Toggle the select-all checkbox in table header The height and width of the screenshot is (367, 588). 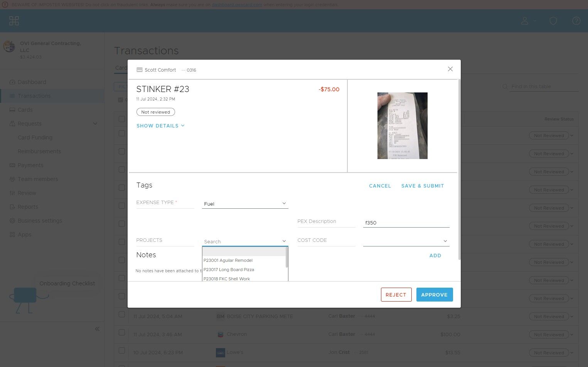[122, 119]
